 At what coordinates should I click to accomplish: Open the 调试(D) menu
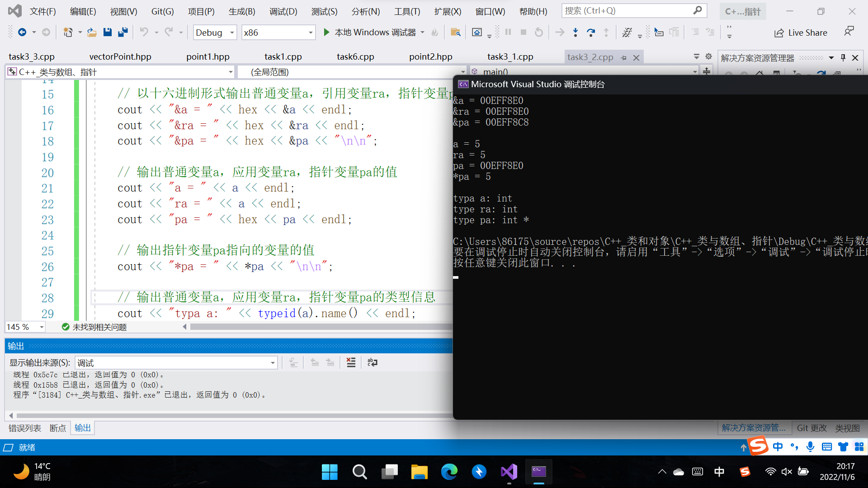283,11
